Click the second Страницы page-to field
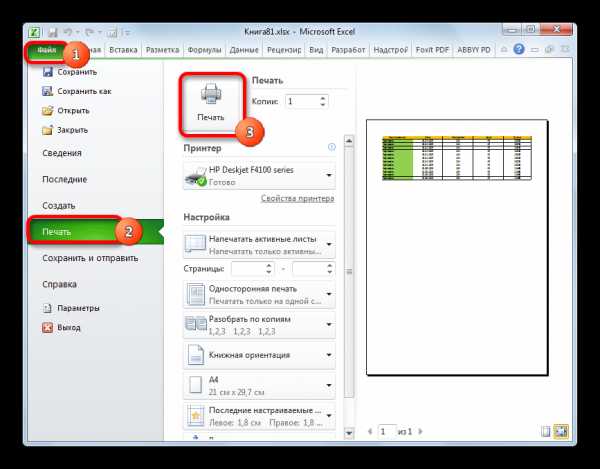The image size is (600, 469). 309,269
